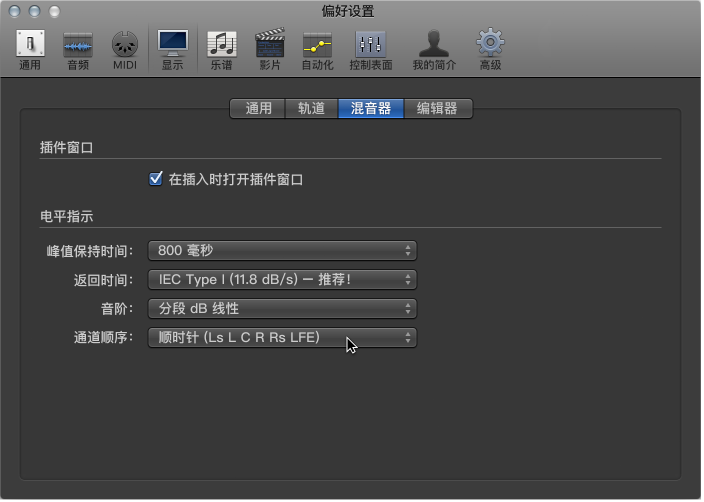This screenshot has height=502, width=704.
Task: Open the 返回时间 IEC Type I dropdown
Action: click(x=282, y=280)
